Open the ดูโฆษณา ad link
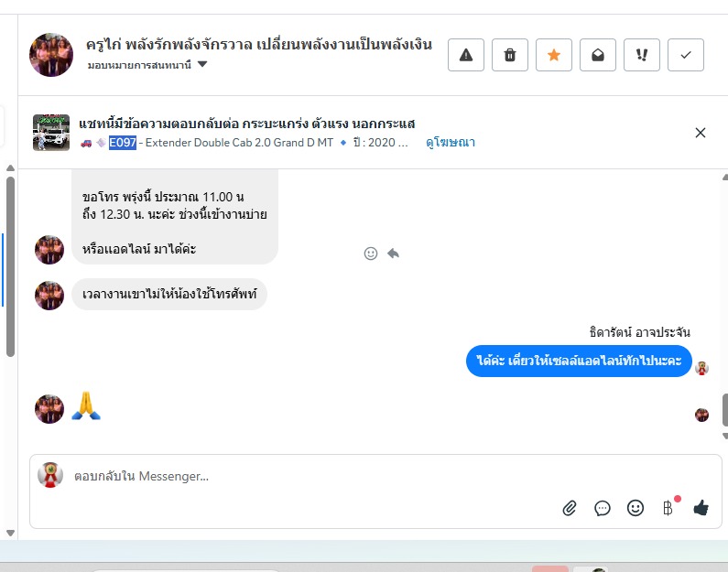 451,143
